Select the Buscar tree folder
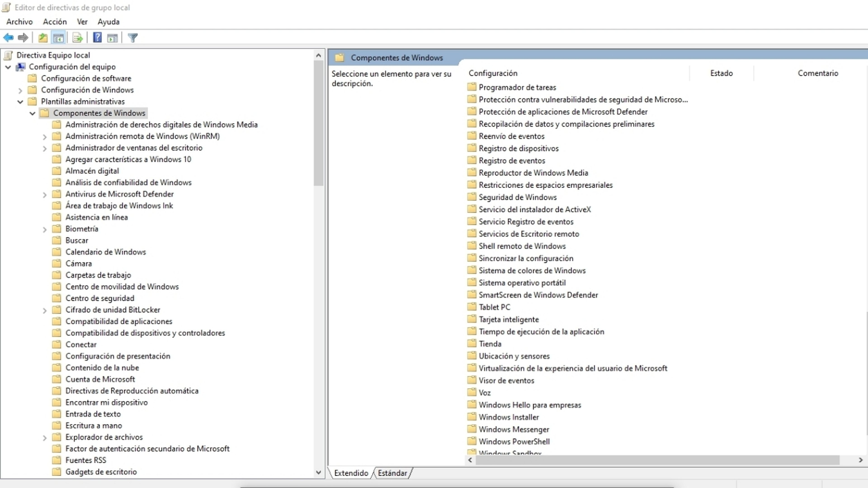 pos(76,240)
